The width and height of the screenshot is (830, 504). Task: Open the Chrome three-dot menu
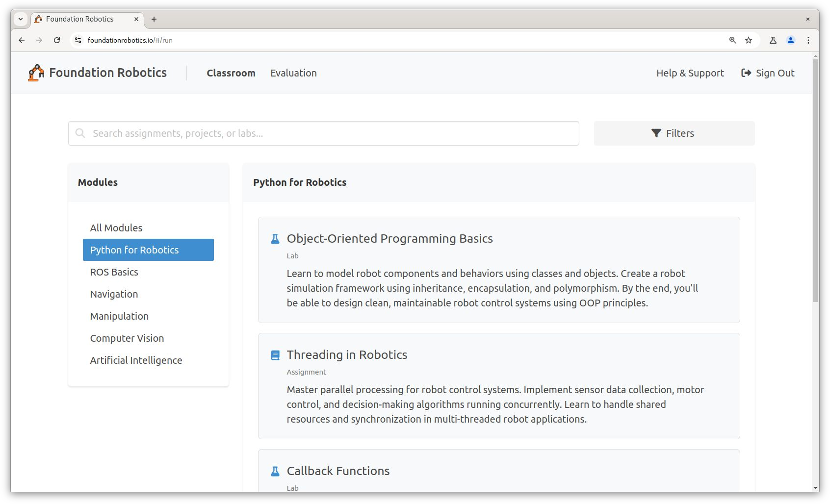[x=808, y=40]
